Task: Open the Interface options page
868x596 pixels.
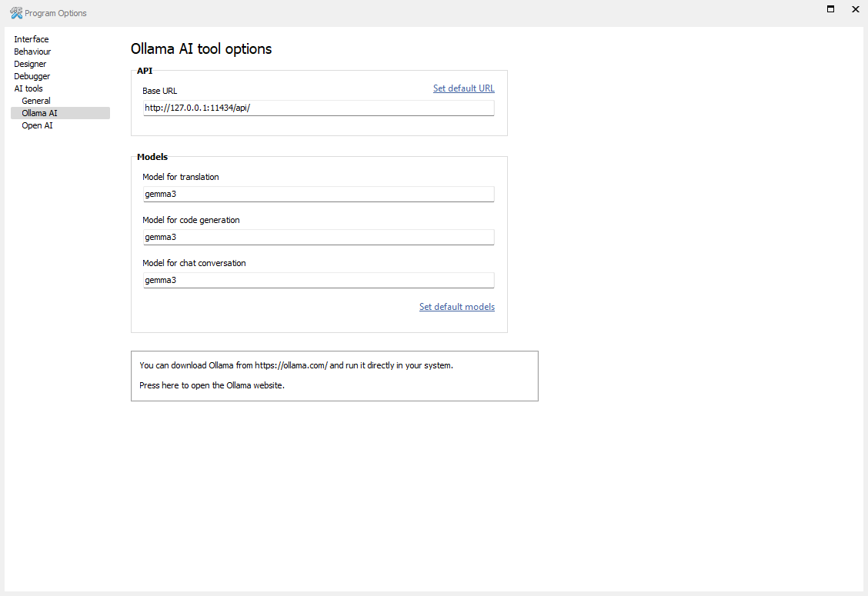Action: [x=32, y=39]
